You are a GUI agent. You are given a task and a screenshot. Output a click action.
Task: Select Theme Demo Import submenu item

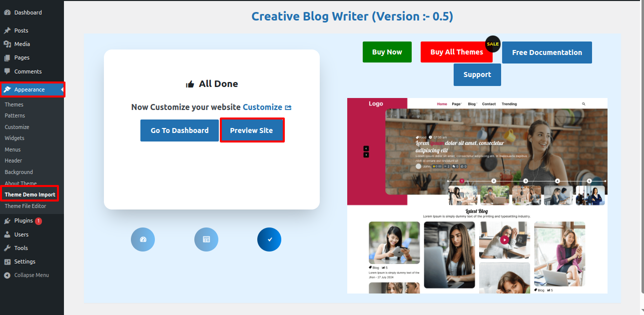(x=30, y=194)
